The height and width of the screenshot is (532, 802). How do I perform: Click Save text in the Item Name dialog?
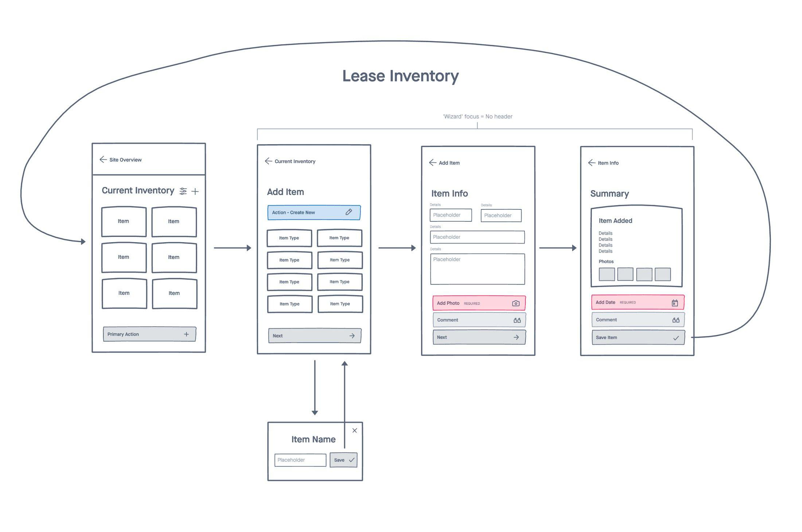tap(339, 460)
